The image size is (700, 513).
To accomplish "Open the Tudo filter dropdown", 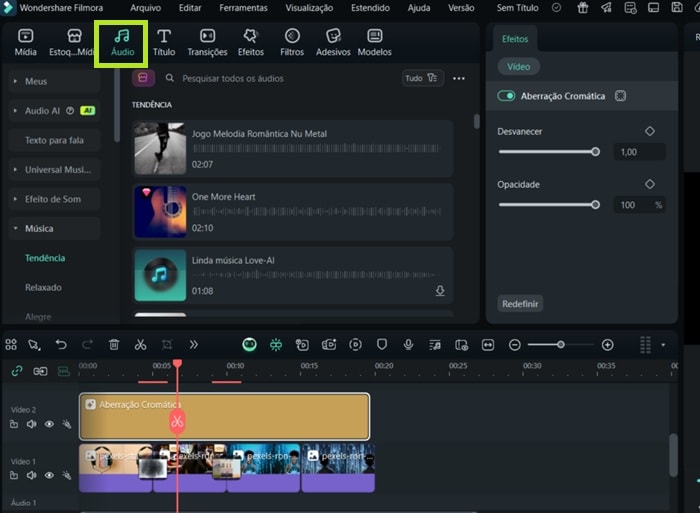I will (422, 78).
